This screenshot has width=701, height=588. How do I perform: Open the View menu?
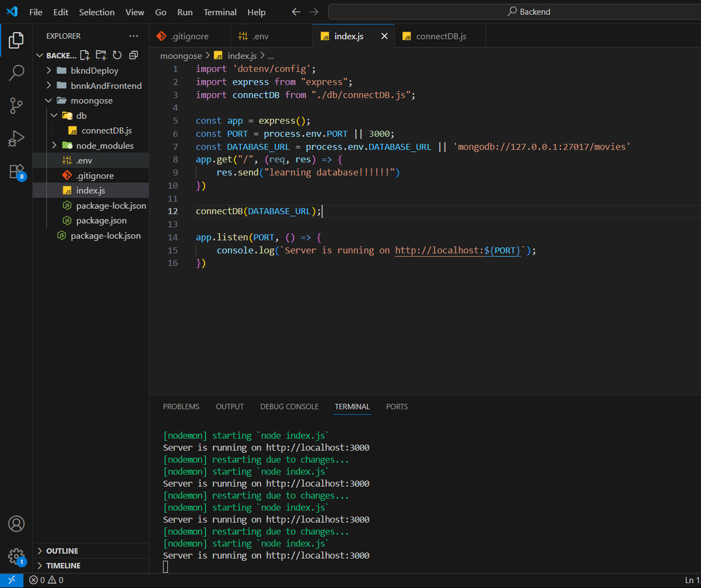click(135, 12)
